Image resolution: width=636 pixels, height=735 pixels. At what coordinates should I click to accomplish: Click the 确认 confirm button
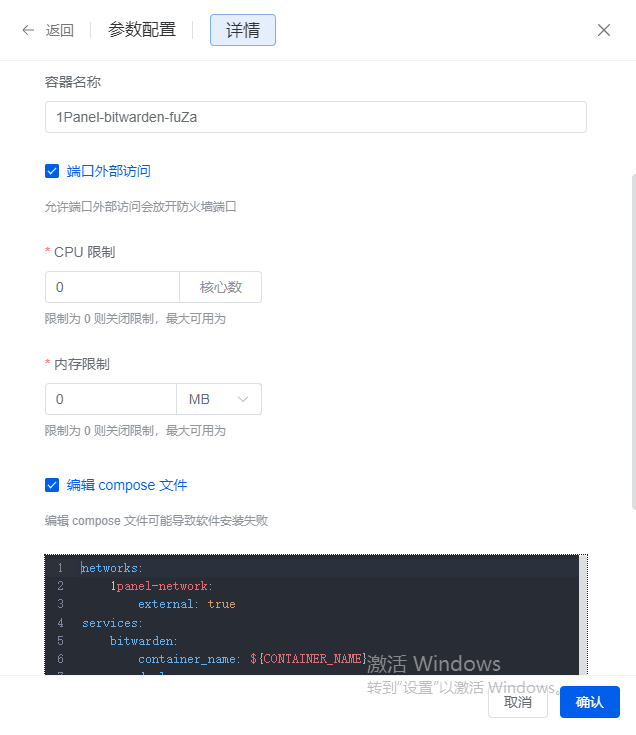click(590, 702)
